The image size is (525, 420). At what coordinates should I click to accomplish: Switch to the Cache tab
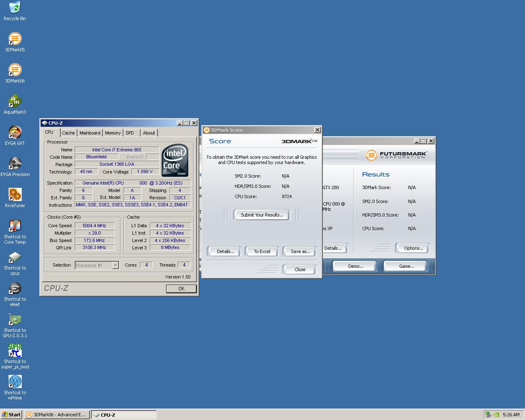[68, 133]
